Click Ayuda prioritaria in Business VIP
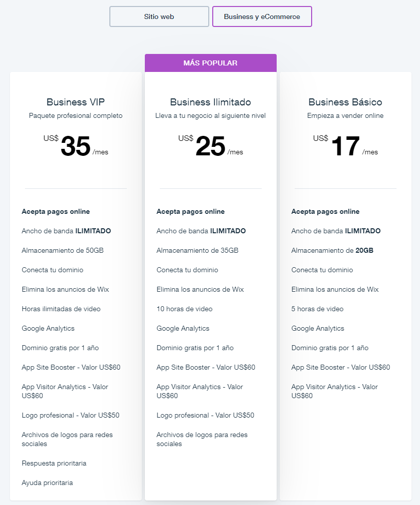The width and height of the screenshot is (420, 505). coord(47,483)
